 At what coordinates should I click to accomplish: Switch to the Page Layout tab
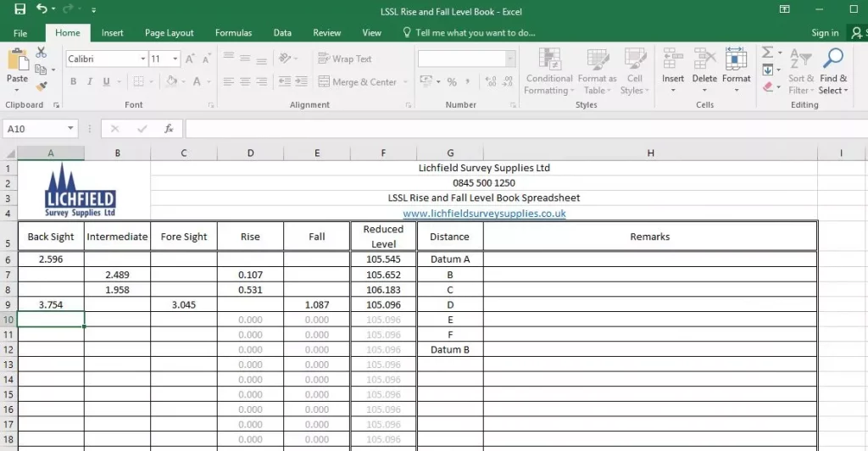point(170,33)
